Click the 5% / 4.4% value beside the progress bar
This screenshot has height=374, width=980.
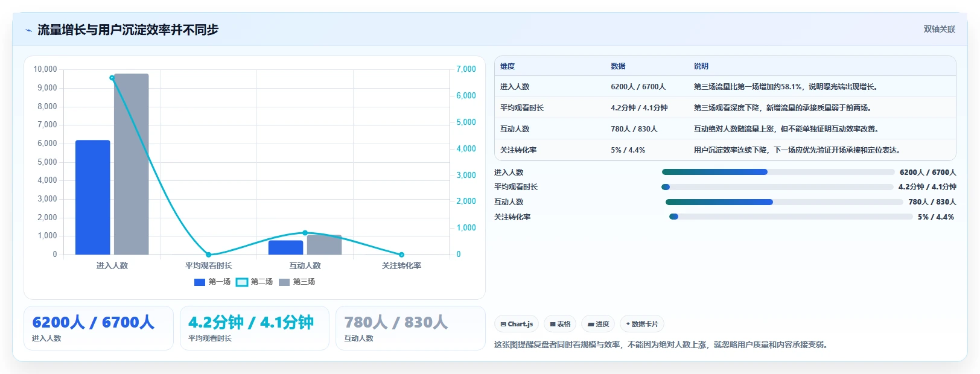936,217
